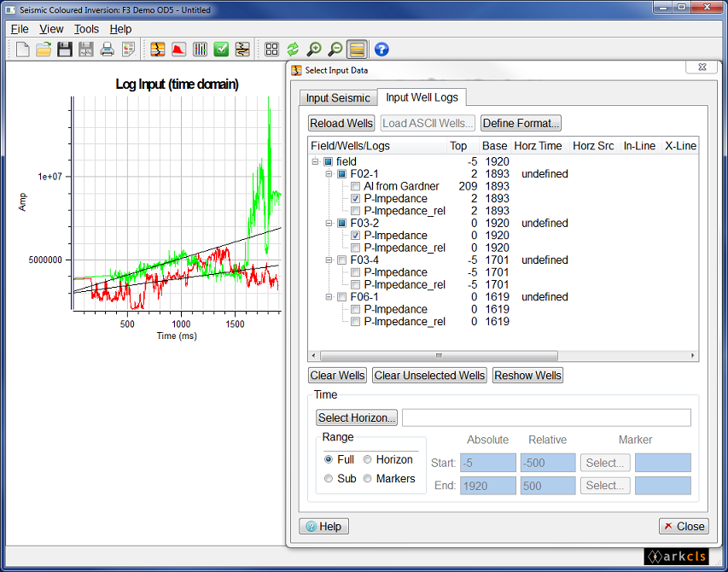Click the four-panel grid layout icon
The image size is (728, 572).
click(271, 50)
